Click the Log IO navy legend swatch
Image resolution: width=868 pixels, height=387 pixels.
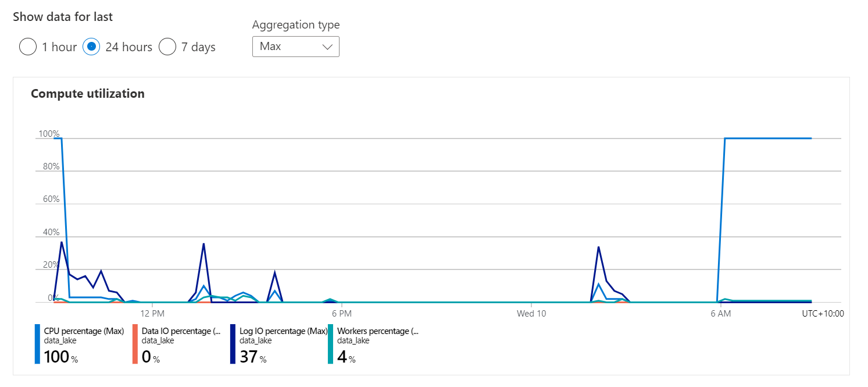233,344
